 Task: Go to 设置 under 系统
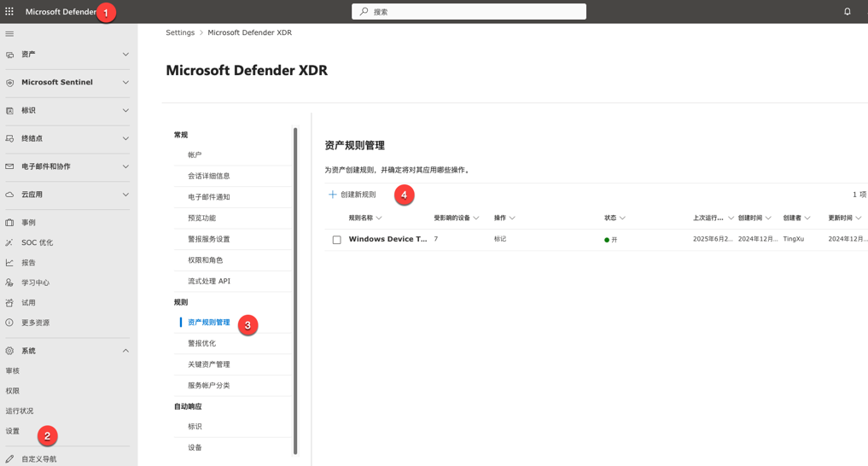[12, 431]
